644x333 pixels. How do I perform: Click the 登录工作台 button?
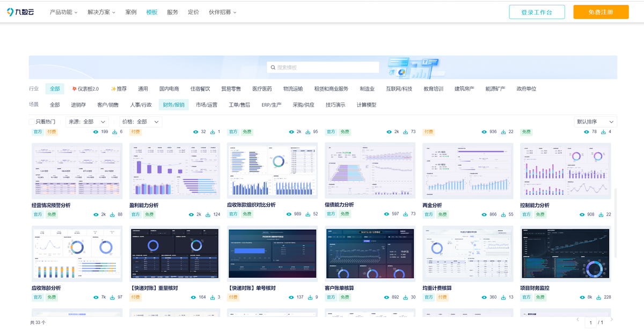pos(537,11)
